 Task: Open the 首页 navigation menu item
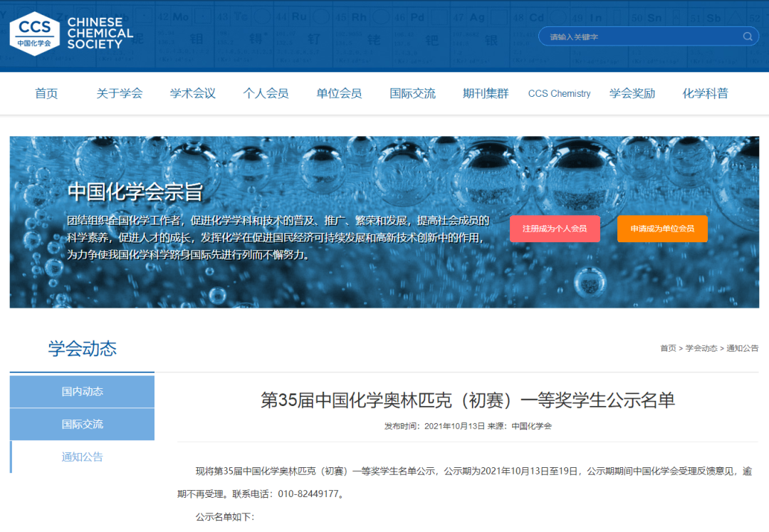coord(46,93)
